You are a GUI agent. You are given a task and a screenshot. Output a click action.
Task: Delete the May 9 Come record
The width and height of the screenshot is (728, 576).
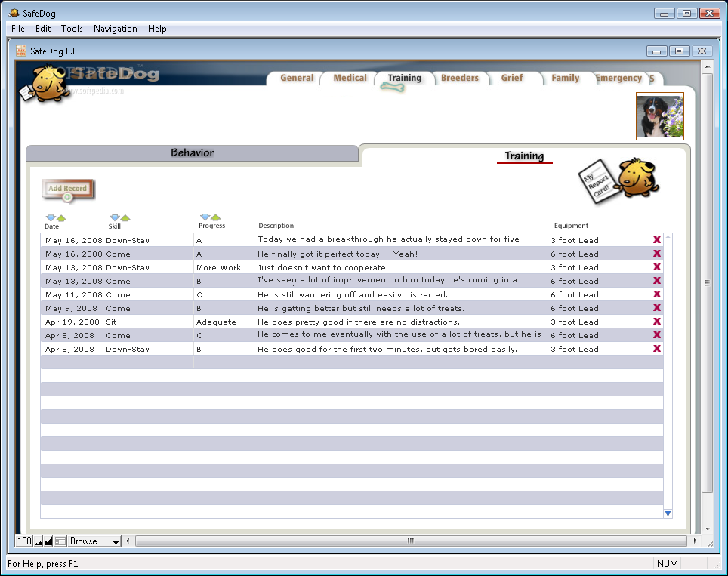656,308
